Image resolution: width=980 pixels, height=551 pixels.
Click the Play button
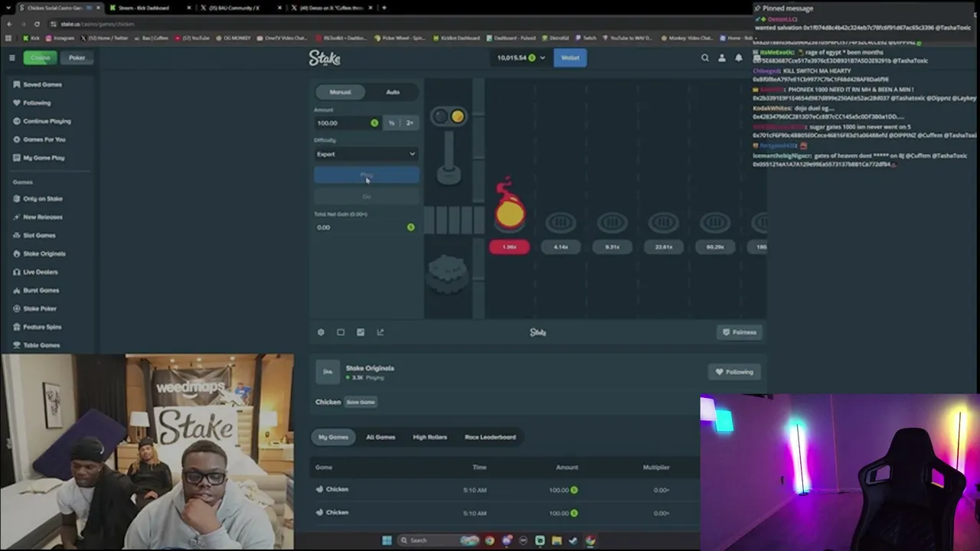367,176
